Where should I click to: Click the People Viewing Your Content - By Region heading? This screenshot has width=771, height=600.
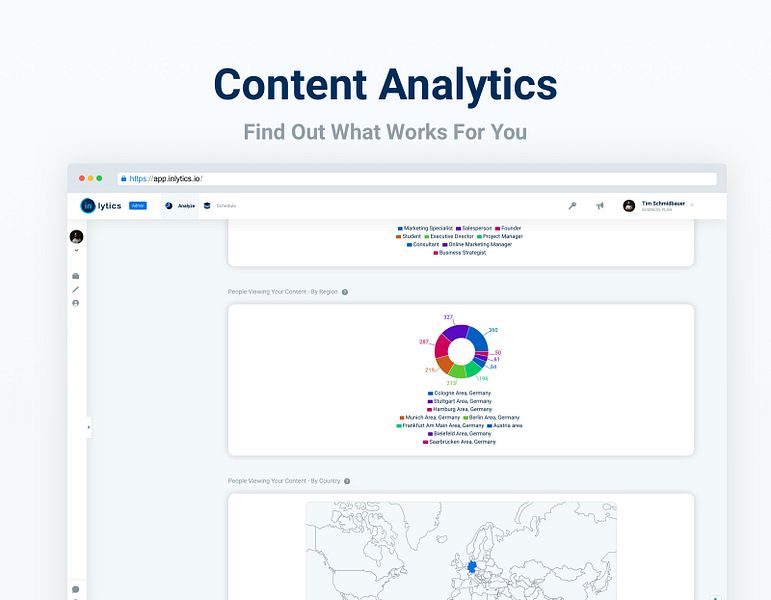283,292
